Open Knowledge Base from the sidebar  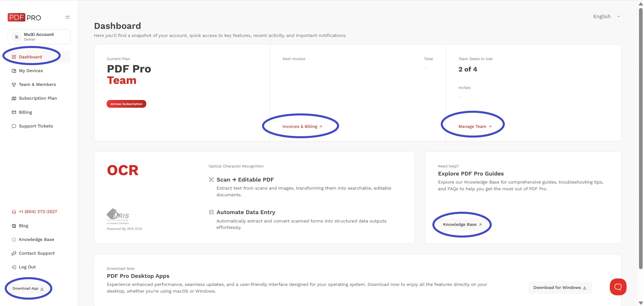[37, 240]
